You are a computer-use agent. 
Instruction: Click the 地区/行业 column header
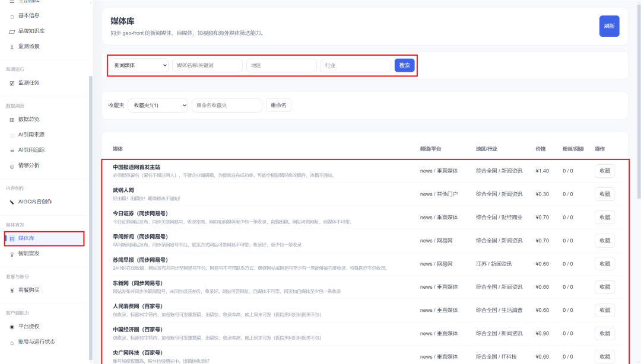pos(487,149)
